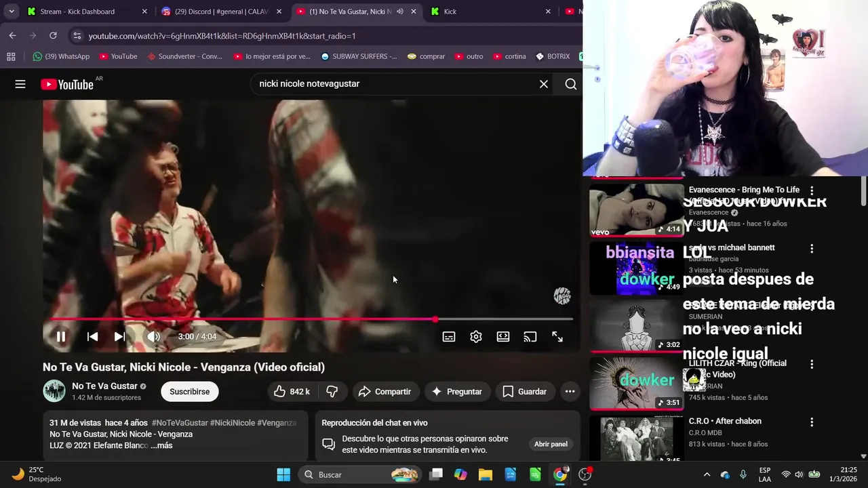Open the YouTube guide hamburger menu
This screenshot has width=868, height=488.
(x=20, y=84)
